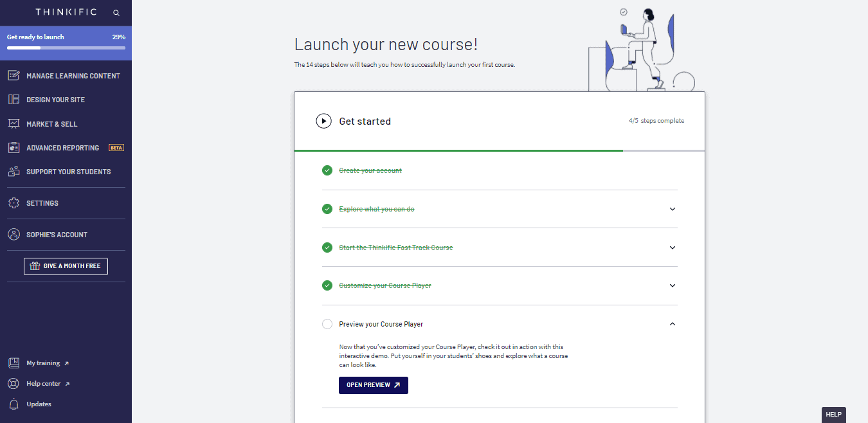Click the HELP button

(834, 415)
